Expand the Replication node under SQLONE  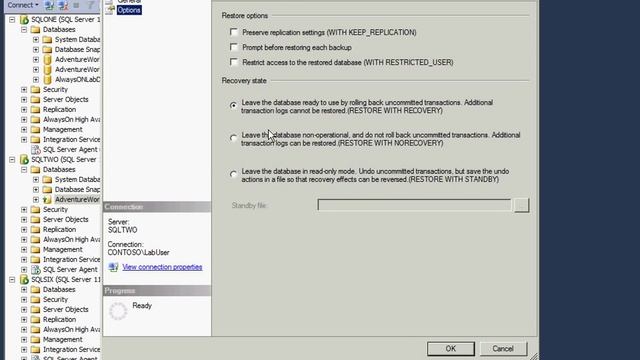24,110
